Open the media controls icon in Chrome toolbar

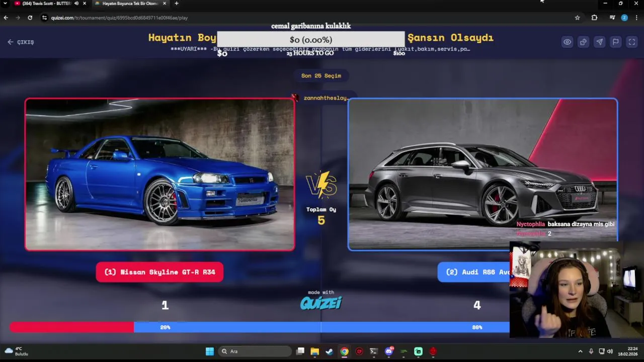[x=612, y=18]
